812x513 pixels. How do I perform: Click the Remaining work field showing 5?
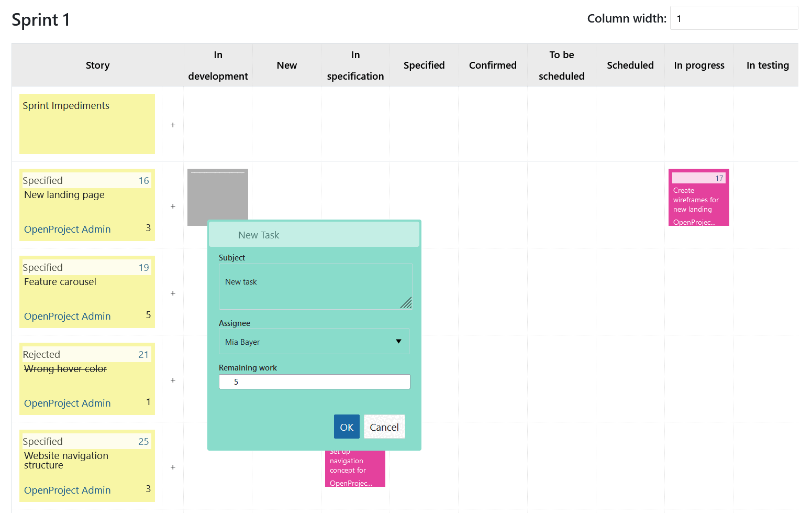pyautogui.click(x=314, y=381)
